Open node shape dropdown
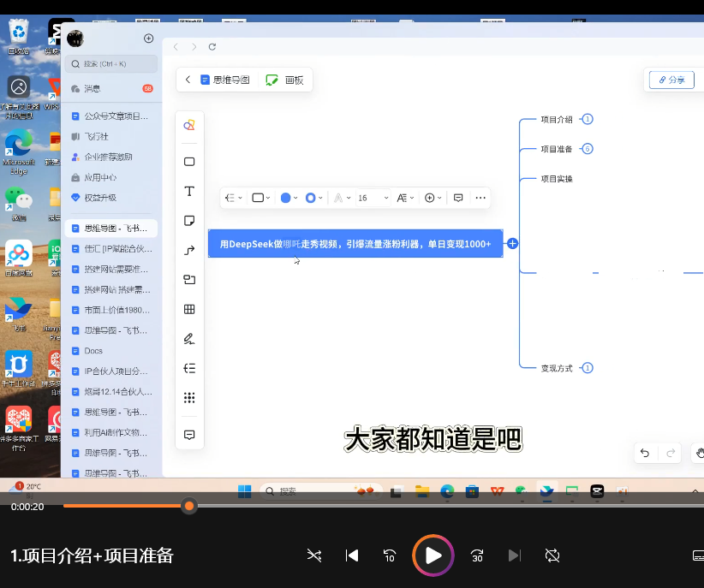This screenshot has width=704, height=588. tap(261, 198)
